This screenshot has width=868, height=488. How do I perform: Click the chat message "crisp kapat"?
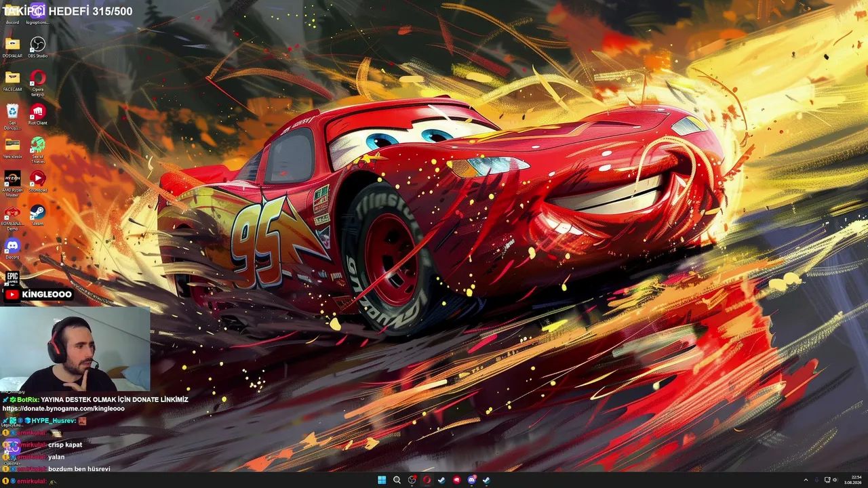pos(65,445)
